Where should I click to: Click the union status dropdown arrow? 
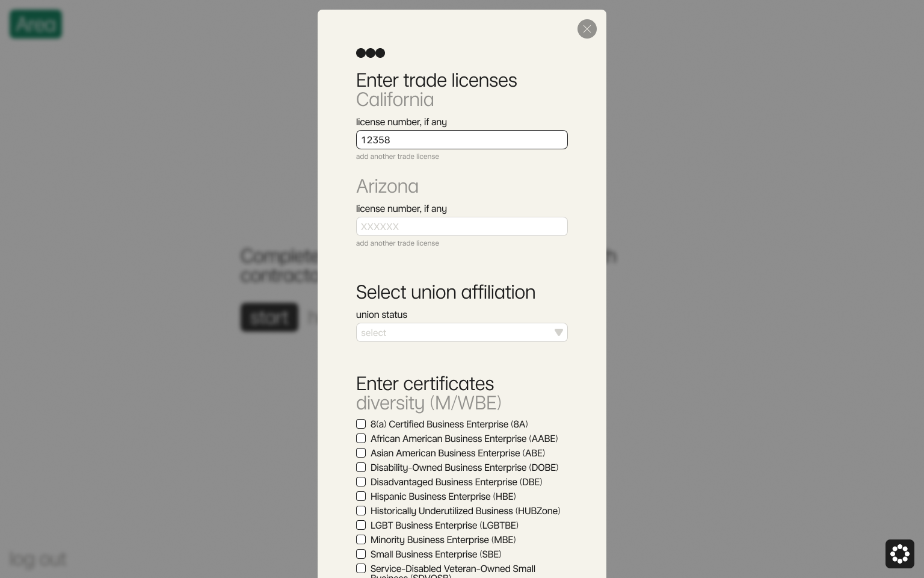point(559,332)
